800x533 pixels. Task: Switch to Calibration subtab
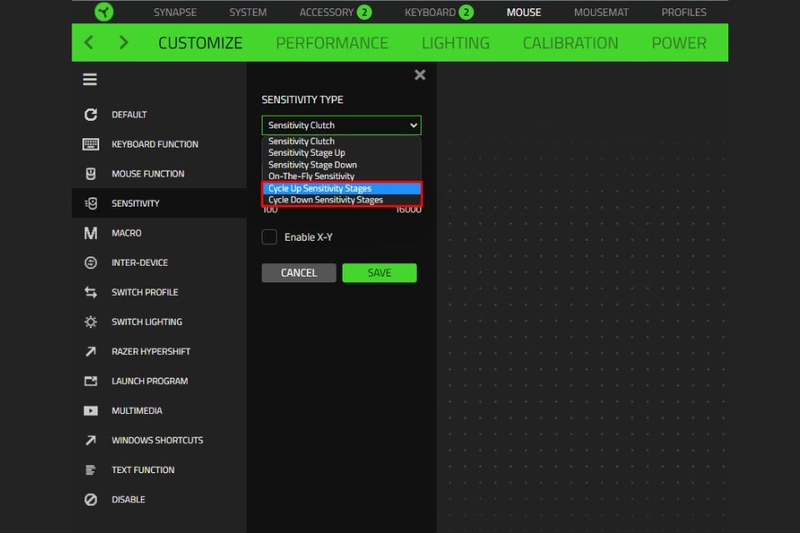(x=570, y=43)
